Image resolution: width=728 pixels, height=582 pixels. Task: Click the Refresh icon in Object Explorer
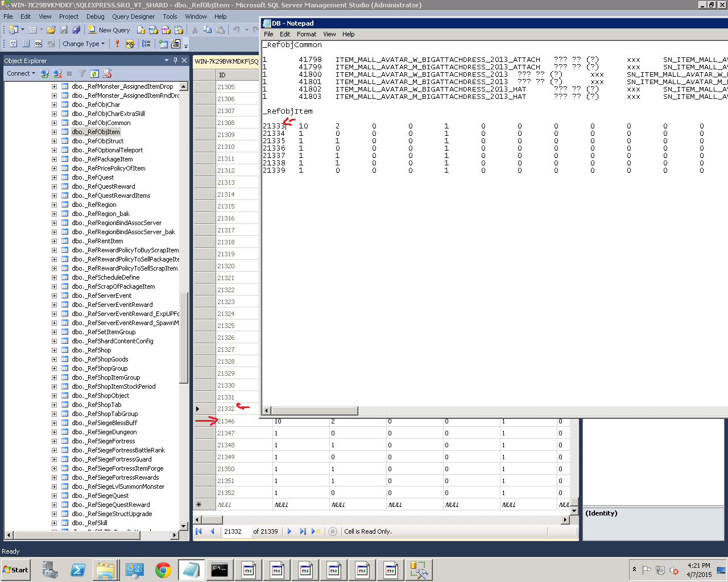pyautogui.click(x=94, y=73)
